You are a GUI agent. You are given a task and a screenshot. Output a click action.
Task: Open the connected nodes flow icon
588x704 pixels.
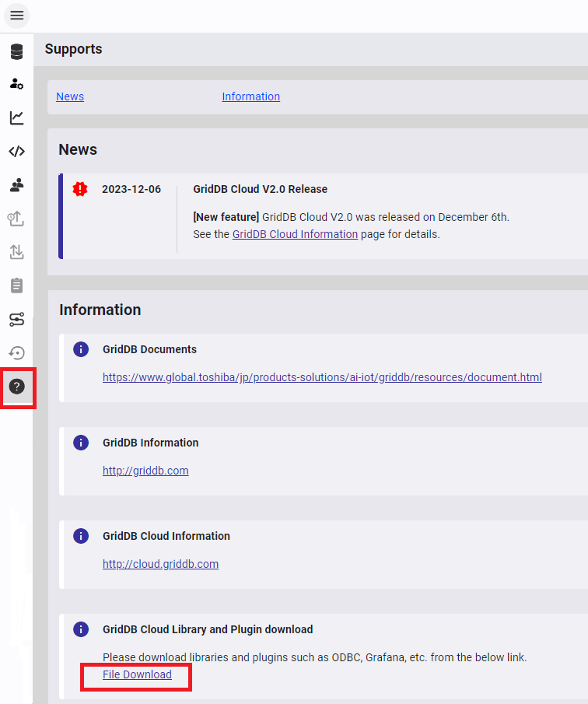pos(16,319)
